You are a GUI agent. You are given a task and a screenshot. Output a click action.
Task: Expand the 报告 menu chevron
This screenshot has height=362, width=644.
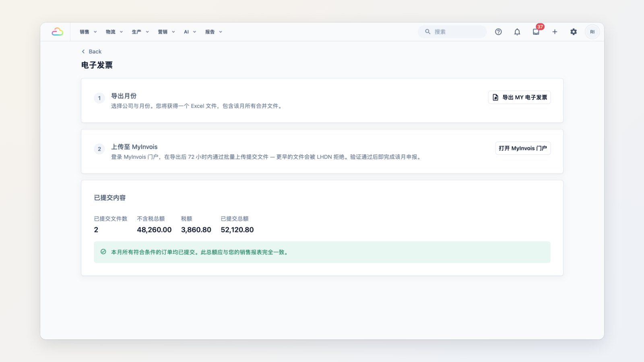click(221, 32)
